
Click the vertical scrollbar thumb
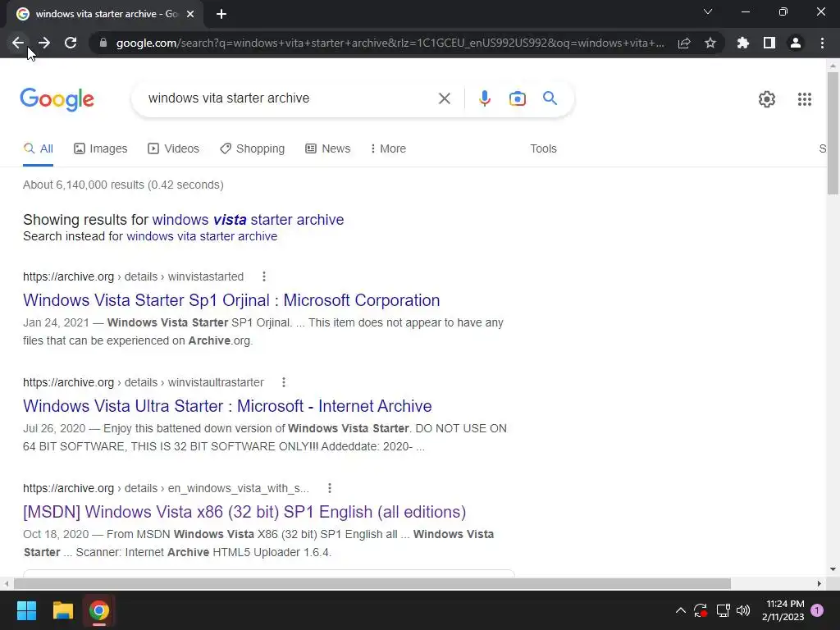click(x=833, y=133)
